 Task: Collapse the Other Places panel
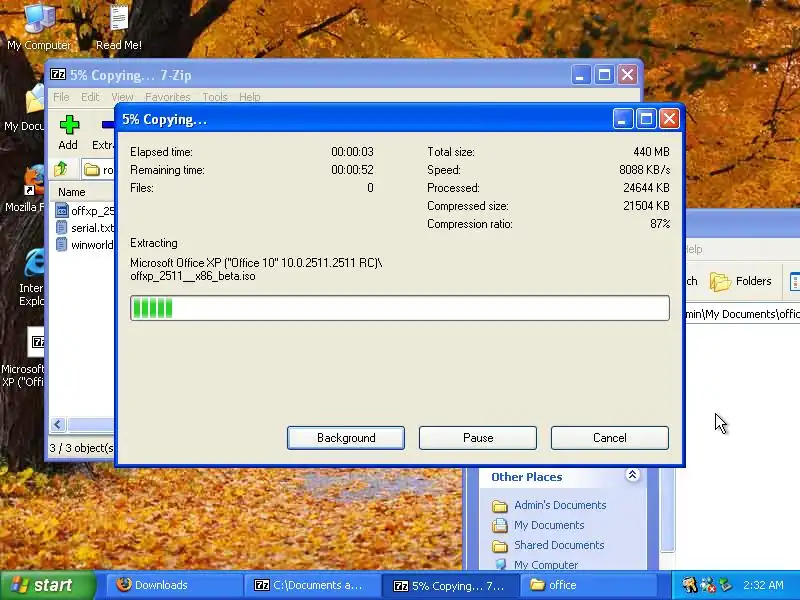coord(632,476)
